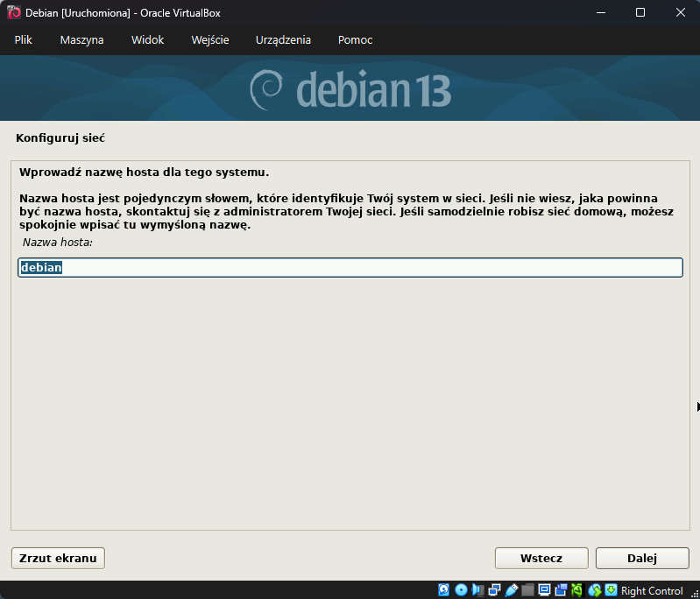
Task: Open the Urządzenia menu
Action: (x=283, y=40)
